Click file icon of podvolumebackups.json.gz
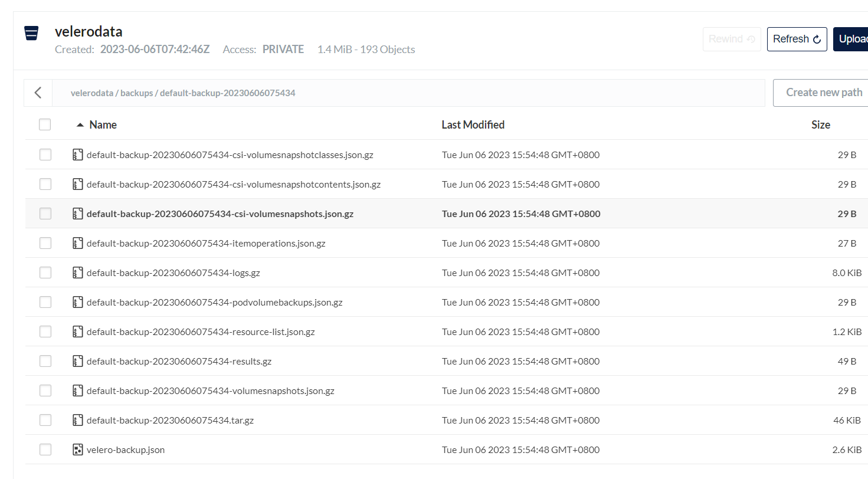The width and height of the screenshot is (868, 479). coord(77,303)
